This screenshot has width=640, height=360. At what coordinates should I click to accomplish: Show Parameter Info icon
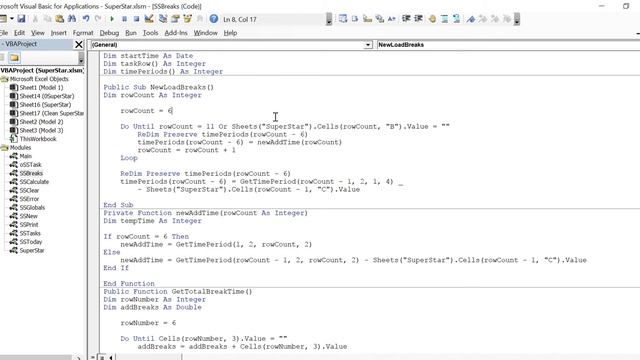point(380,19)
